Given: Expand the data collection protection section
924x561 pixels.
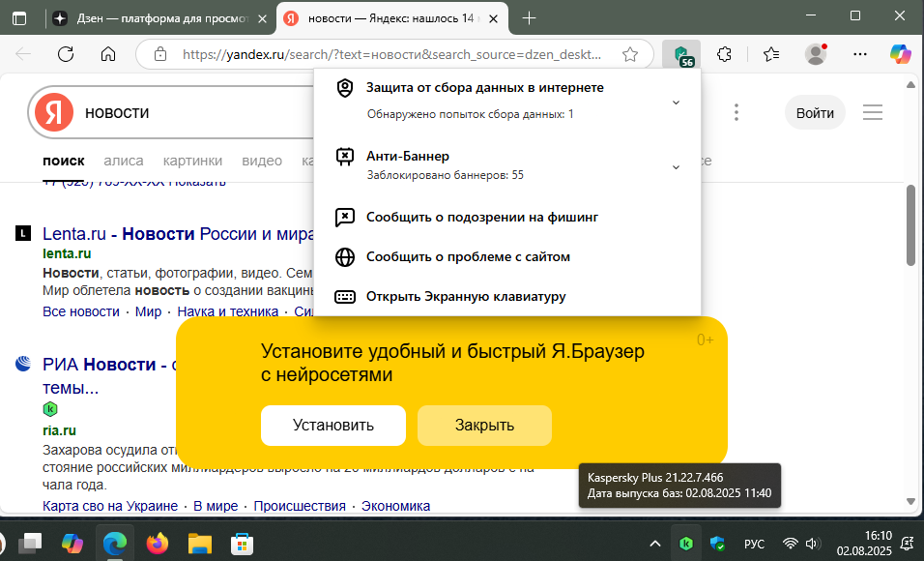Looking at the screenshot, I should [676, 103].
